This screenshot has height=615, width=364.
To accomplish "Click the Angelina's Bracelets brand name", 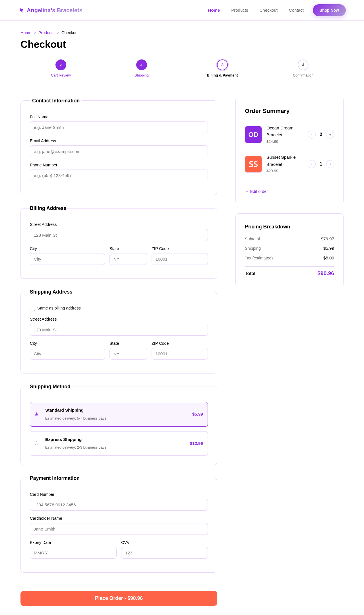I will click(x=55, y=10).
